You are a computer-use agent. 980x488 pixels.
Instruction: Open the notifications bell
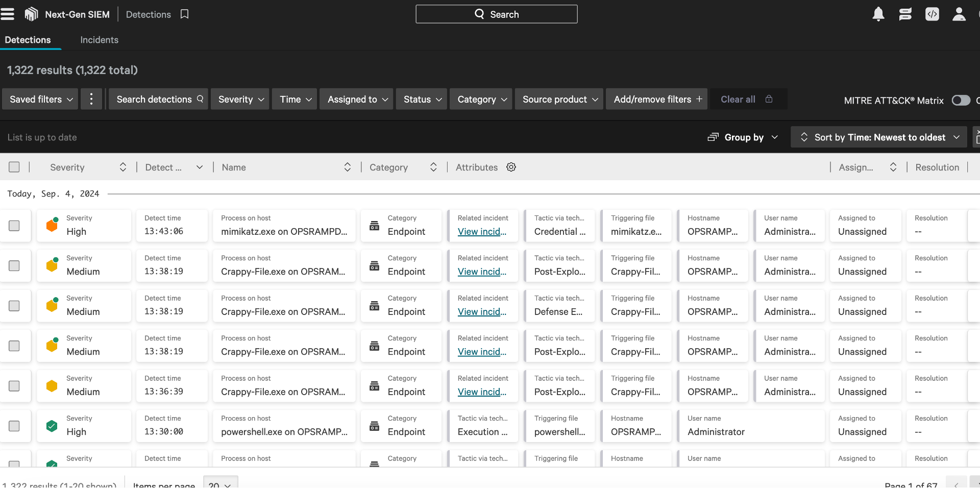click(x=878, y=14)
